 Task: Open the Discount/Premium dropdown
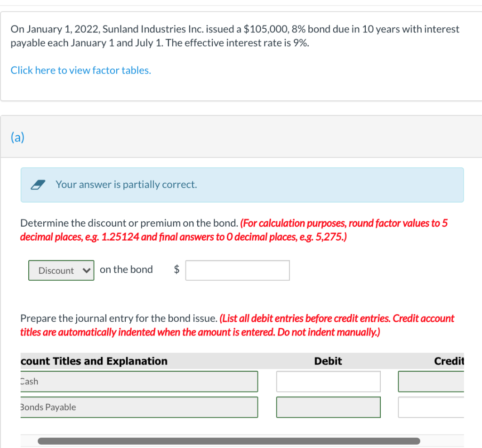pyautogui.click(x=61, y=270)
